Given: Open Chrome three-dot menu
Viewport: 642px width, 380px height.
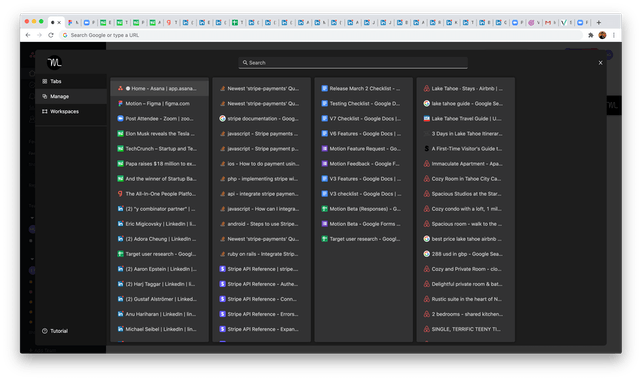Looking at the screenshot, I should coord(614,35).
